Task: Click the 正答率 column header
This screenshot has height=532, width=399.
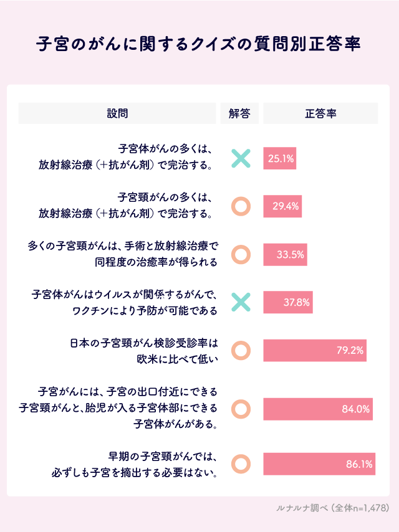Action: [320, 113]
